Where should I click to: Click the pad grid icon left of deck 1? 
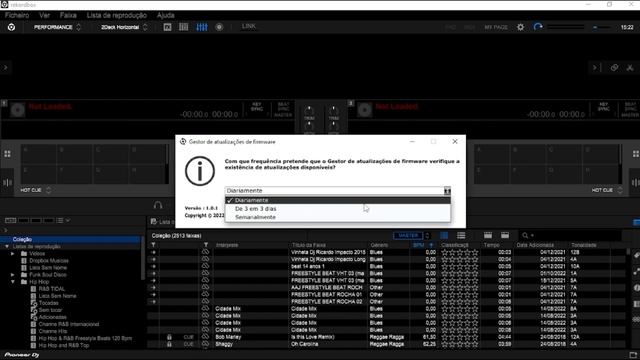(7, 154)
